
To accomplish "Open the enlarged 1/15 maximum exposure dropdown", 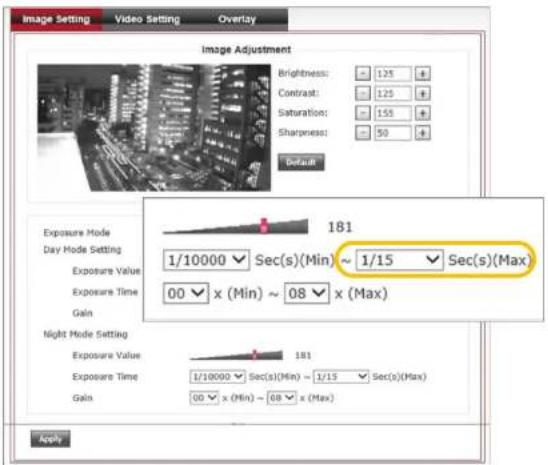I will [399, 260].
